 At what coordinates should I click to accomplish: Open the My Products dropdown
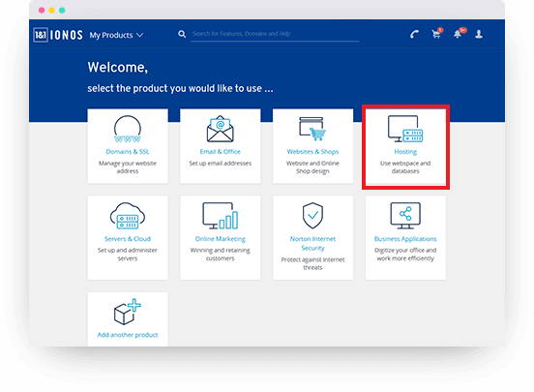(116, 35)
